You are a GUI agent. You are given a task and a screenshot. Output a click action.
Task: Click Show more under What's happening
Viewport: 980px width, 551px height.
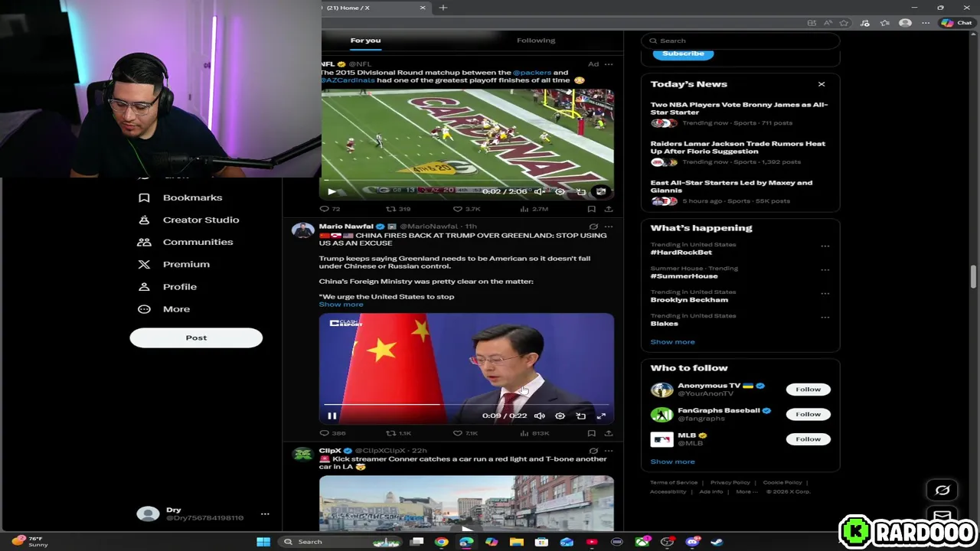click(x=673, y=342)
